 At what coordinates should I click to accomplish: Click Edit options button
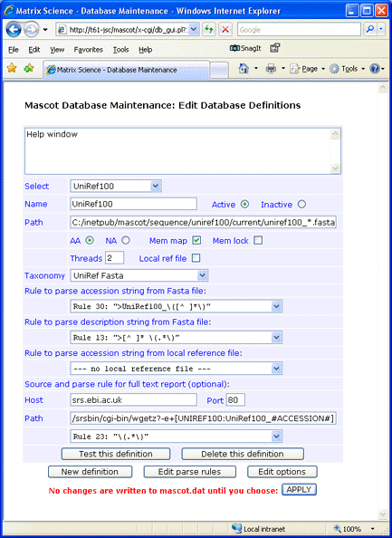click(282, 472)
